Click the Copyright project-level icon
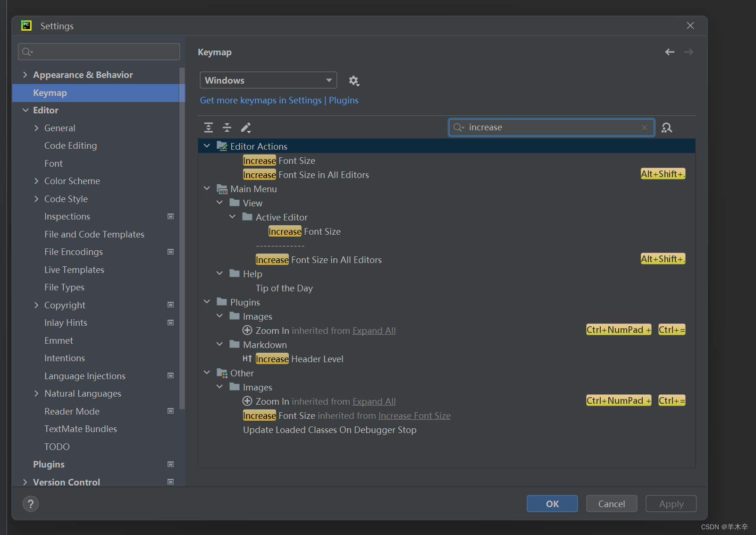756x535 pixels. (x=171, y=305)
